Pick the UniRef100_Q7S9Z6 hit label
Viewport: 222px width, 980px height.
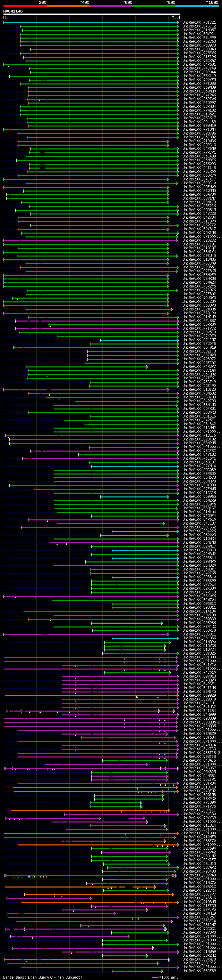pyautogui.click(x=199, y=290)
